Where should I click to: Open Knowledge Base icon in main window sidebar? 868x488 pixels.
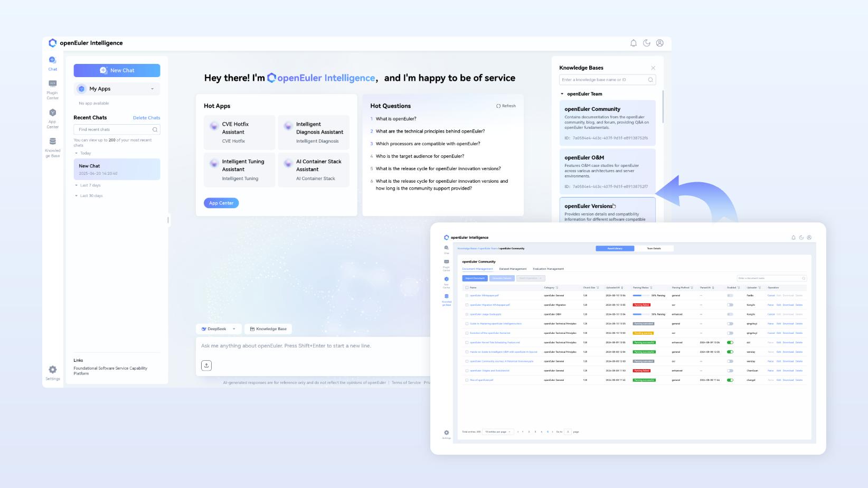(52, 141)
